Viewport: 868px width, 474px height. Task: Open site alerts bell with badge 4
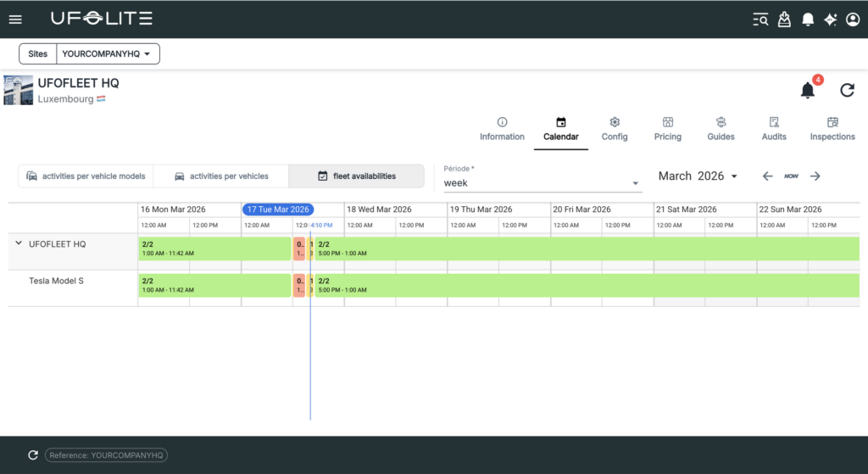tap(808, 90)
